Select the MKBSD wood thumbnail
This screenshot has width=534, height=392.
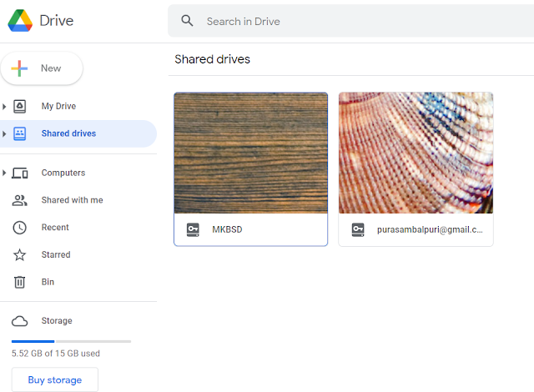pos(250,153)
